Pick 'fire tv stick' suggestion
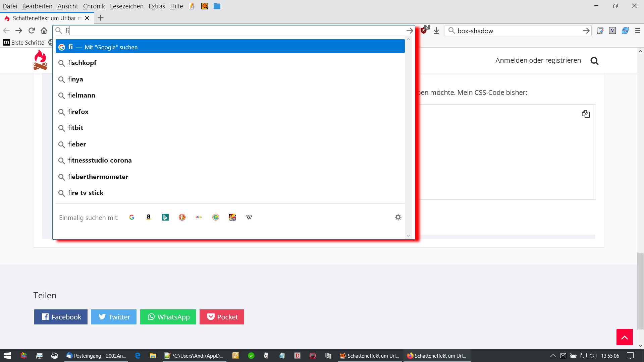The width and height of the screenshot is (644, 362). point(86,193)
